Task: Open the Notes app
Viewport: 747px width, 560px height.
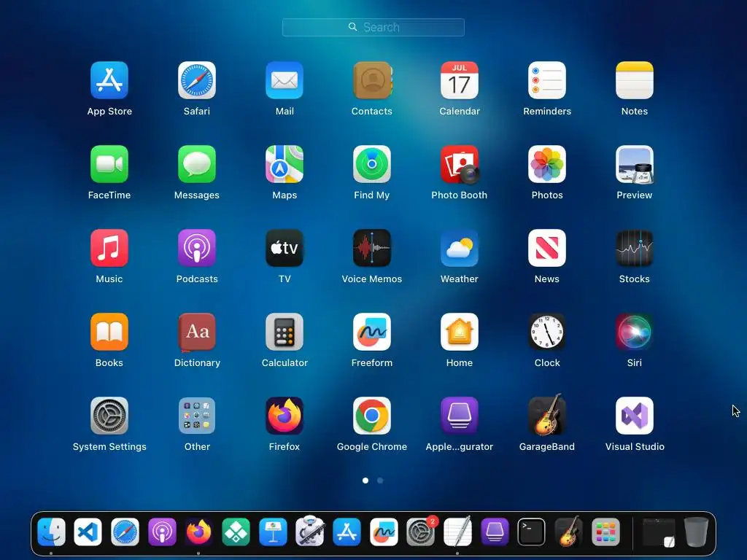Action: coord(635,80)
